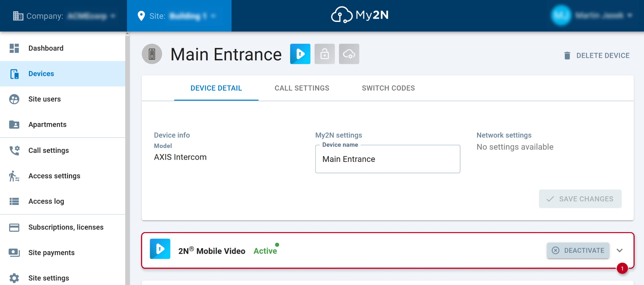Click the Delete Device trash icon
The image size is (644, 285).
point(567,55)
